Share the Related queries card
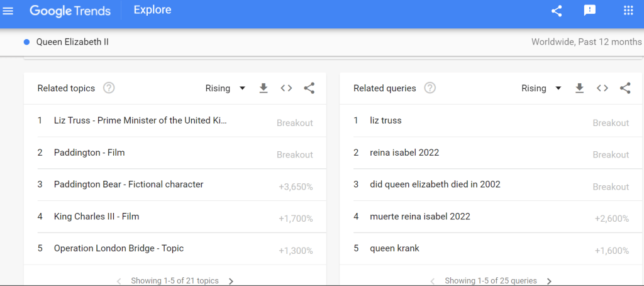This screenshot has width=644, height=286. pyautogui.click(x=625, y=88)
